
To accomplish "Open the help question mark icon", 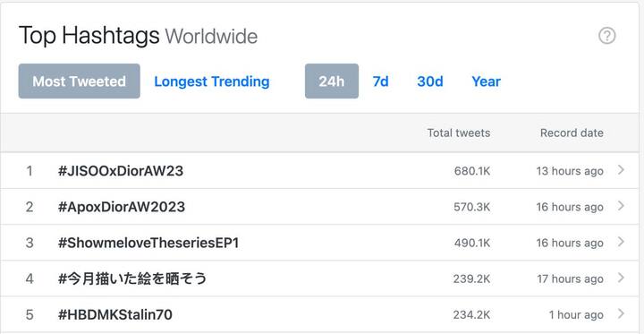I will [607, 36].
